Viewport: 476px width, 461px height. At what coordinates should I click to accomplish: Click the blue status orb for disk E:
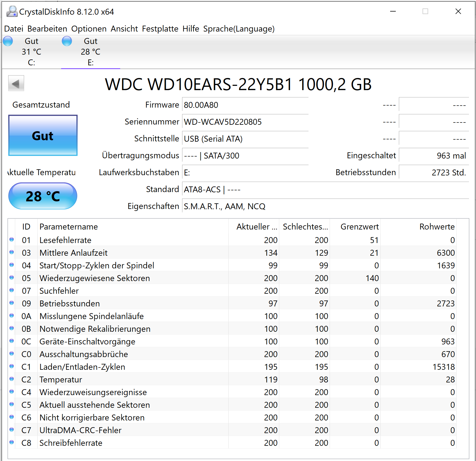[x=67, y=41]
